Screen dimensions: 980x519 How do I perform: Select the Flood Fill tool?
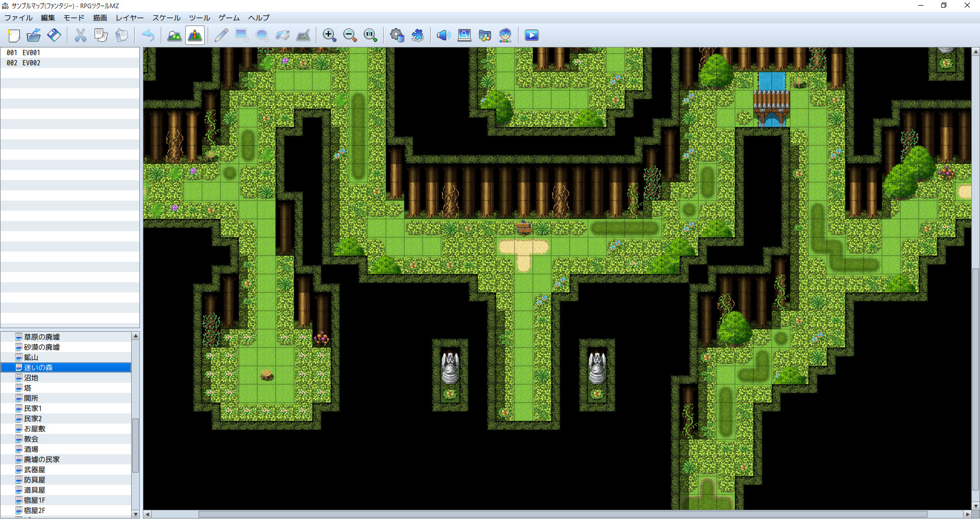pos(283,35)
